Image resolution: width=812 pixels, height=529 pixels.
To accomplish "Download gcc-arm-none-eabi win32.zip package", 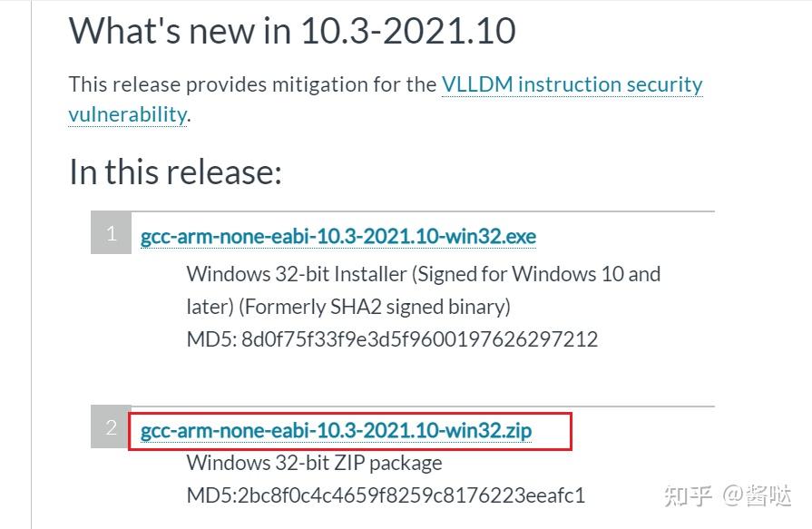I will click(x=336, y=431).
